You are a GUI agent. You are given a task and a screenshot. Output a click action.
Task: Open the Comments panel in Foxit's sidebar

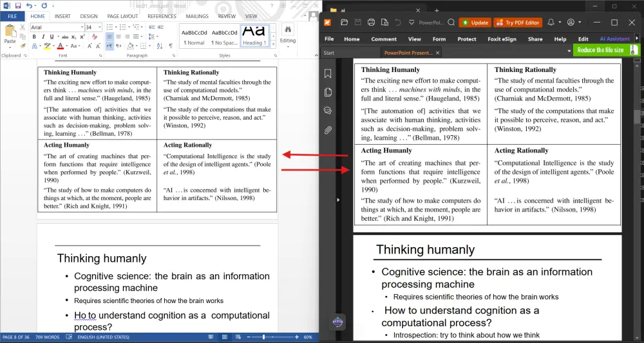click(x=328, y=111)
